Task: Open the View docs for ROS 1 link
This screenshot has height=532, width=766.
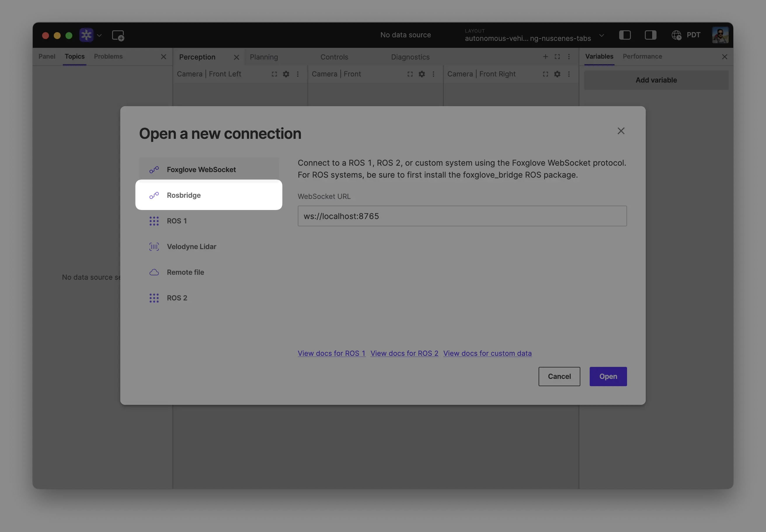Action: coord(332,353)
